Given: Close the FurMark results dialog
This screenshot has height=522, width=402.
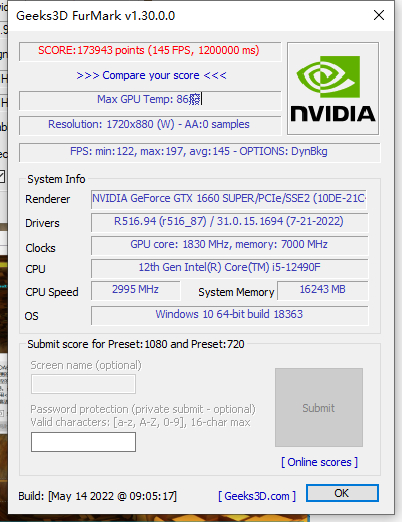Looking at the screenshot, I should point(379,15).
